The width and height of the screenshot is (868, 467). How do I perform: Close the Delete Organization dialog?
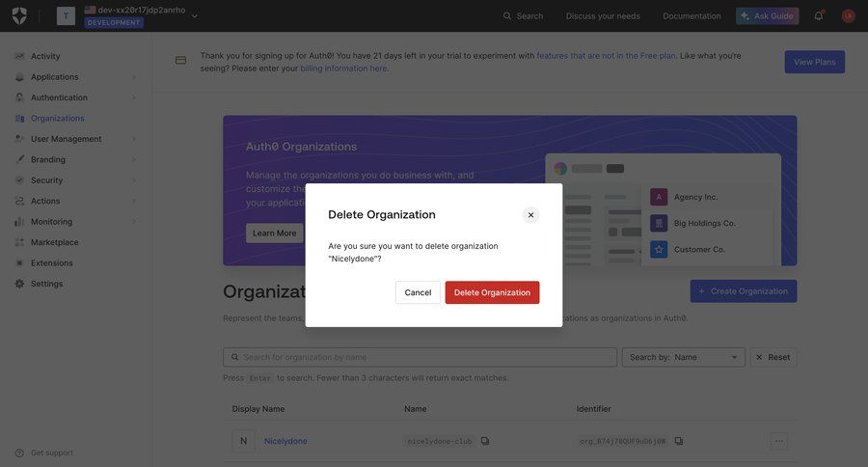point(530,215)
